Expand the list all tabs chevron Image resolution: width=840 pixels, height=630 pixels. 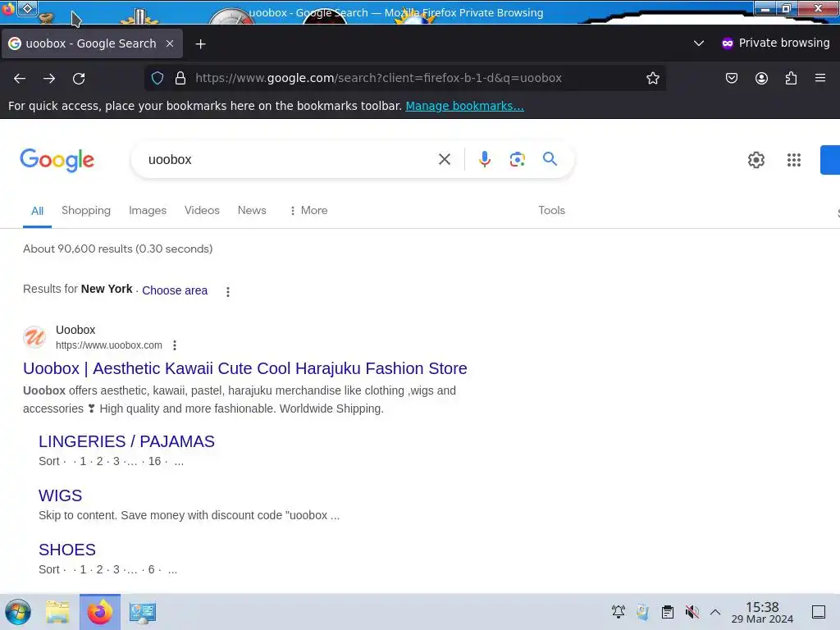[x=699, y=43]
